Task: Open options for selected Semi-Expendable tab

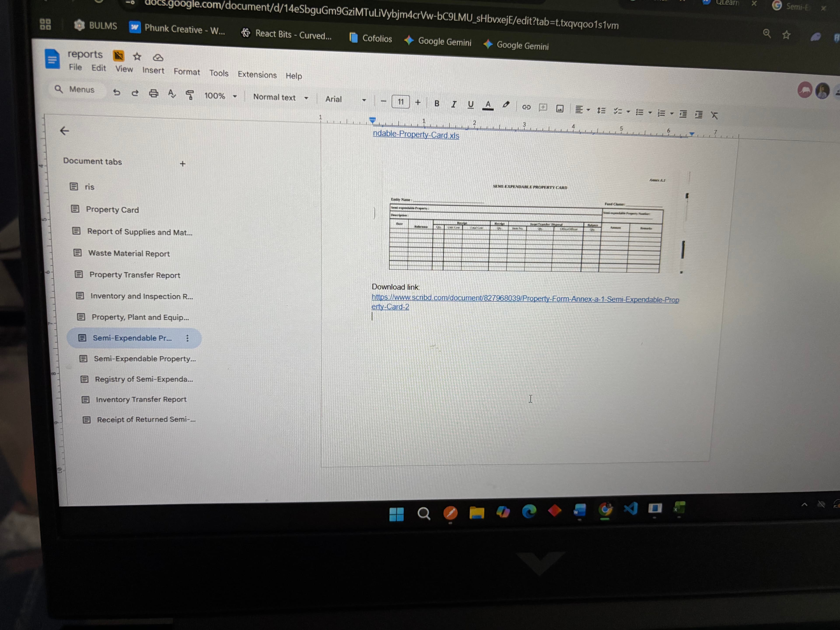Action: pyautogui.click(x=187, y=338)
